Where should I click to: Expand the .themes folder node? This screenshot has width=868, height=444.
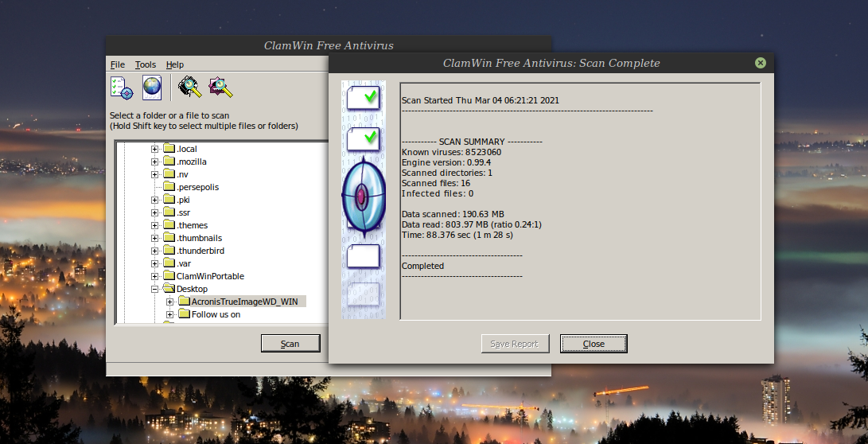154,225
